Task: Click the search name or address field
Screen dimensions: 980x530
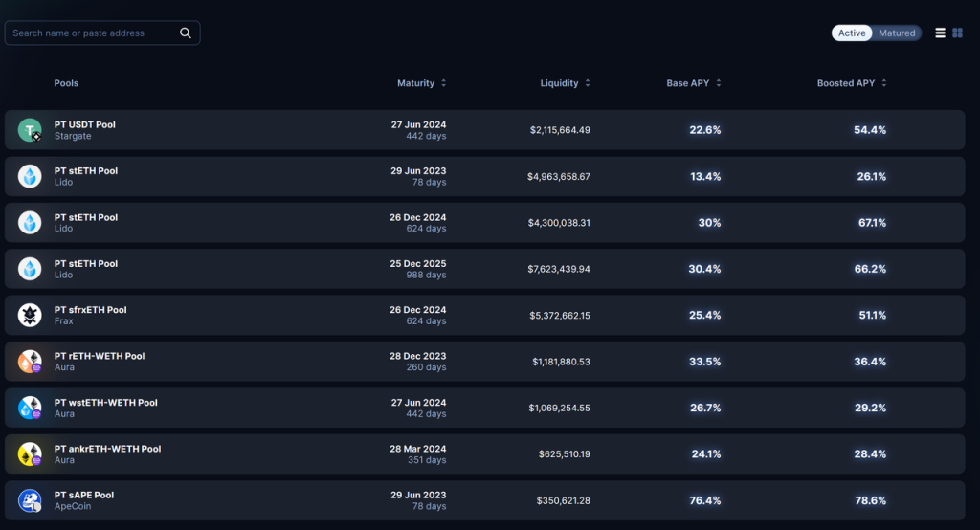Action: (x=91, y=33)
